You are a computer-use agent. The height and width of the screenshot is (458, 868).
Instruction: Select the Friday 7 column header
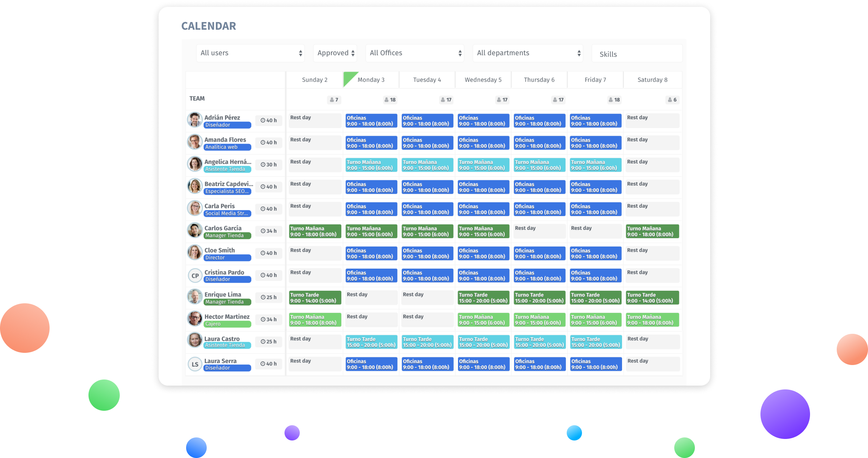[595, 80]
